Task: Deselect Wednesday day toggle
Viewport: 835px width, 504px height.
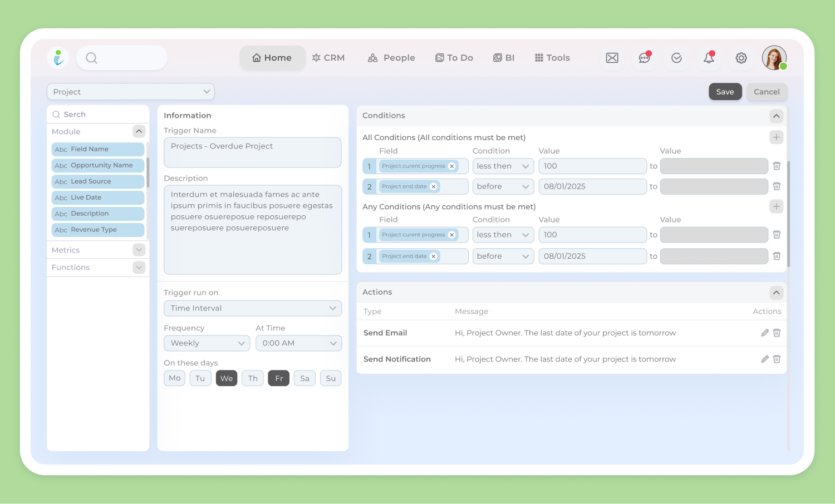Action: coord(227,378)
